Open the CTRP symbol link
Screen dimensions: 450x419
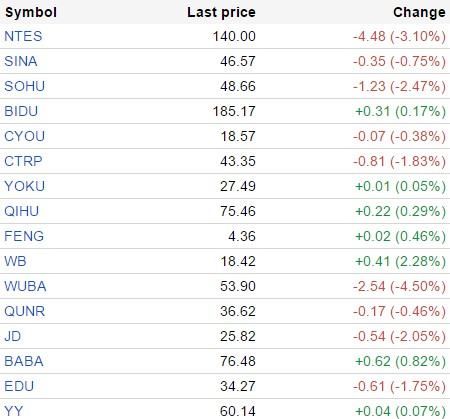(23, 161)
